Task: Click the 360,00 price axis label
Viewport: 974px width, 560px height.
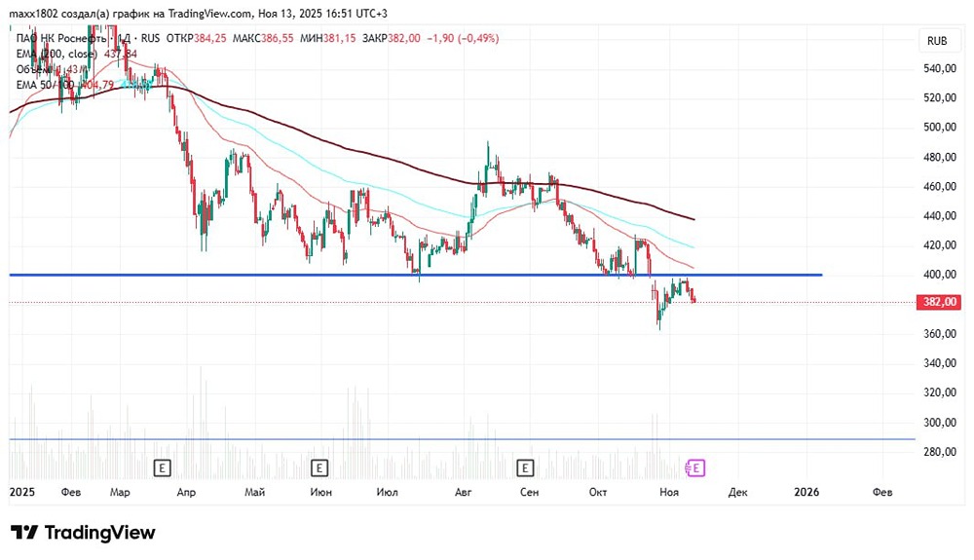Action: pos(940,333)
